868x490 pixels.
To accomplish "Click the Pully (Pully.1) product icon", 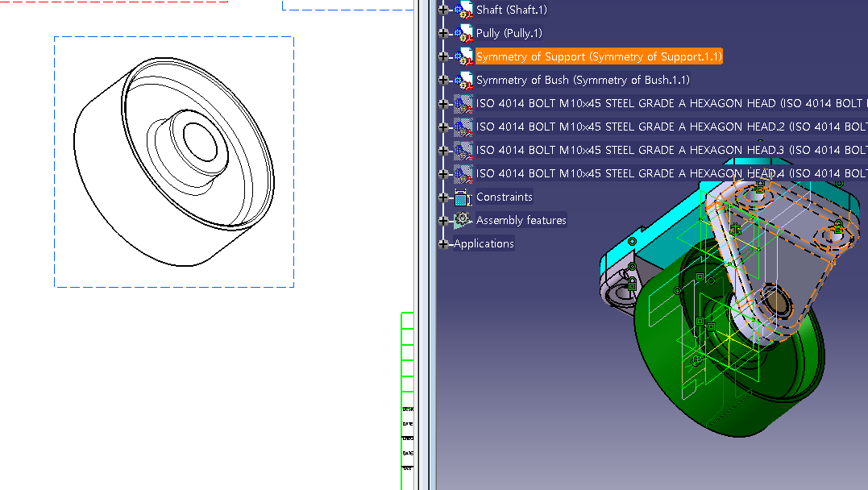I will click(x=463, y=33).
